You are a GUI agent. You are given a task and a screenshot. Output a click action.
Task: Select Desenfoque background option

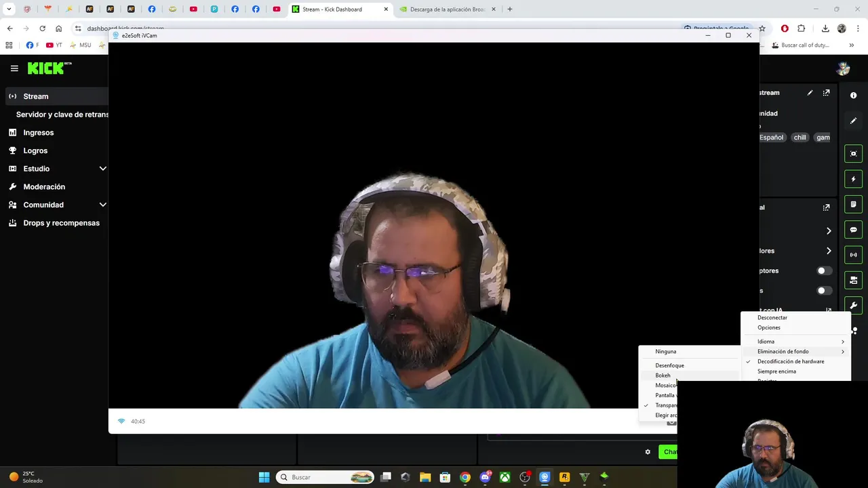tap(689, 365)
